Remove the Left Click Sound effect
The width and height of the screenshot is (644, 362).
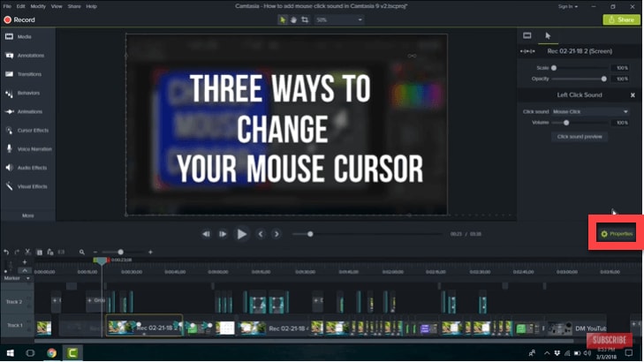[633, 94]
